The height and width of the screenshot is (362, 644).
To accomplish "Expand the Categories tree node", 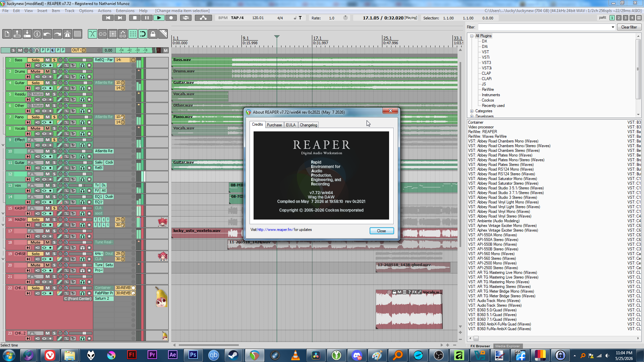I will coord(472,111).
